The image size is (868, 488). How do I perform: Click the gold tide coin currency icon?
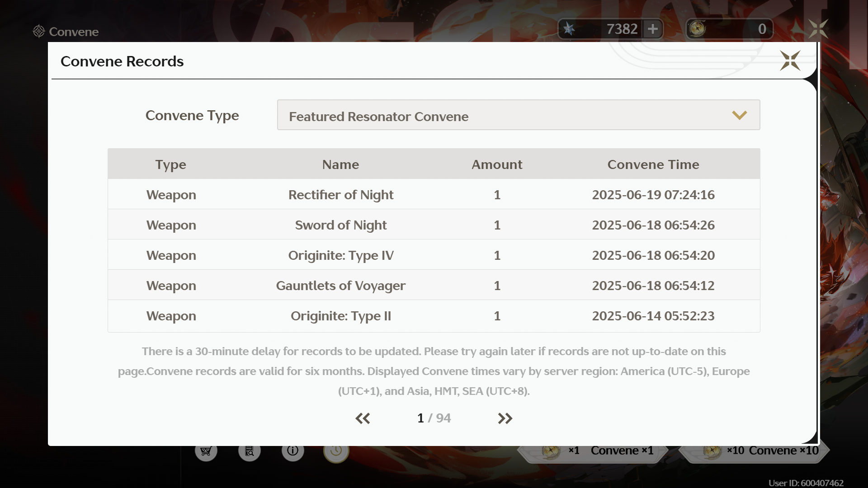[x=697, y=29]
